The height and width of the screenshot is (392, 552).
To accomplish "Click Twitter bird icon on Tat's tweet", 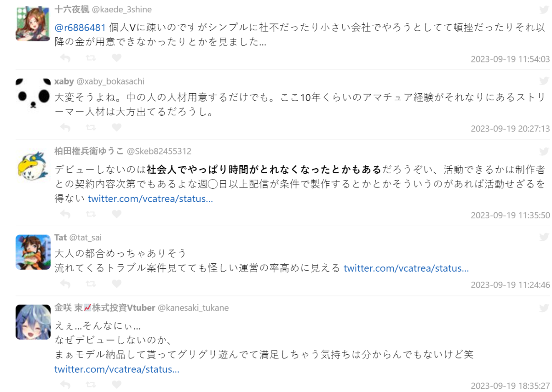I will pos(544,237).
